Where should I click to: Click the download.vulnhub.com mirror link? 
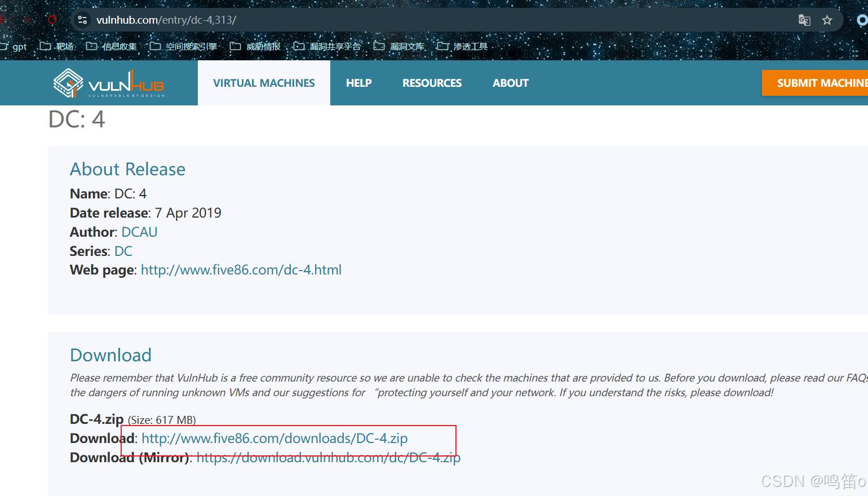(x=329, y=457)
